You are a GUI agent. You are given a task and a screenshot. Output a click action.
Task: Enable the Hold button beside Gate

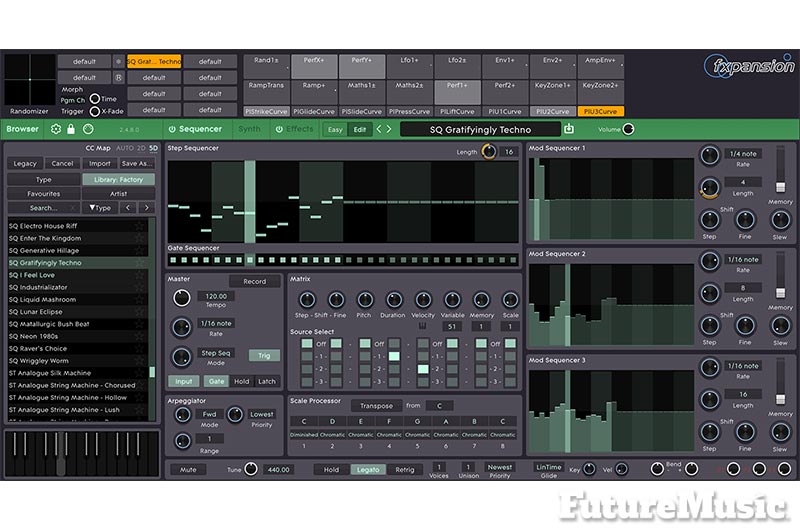[x=242, y=381]
